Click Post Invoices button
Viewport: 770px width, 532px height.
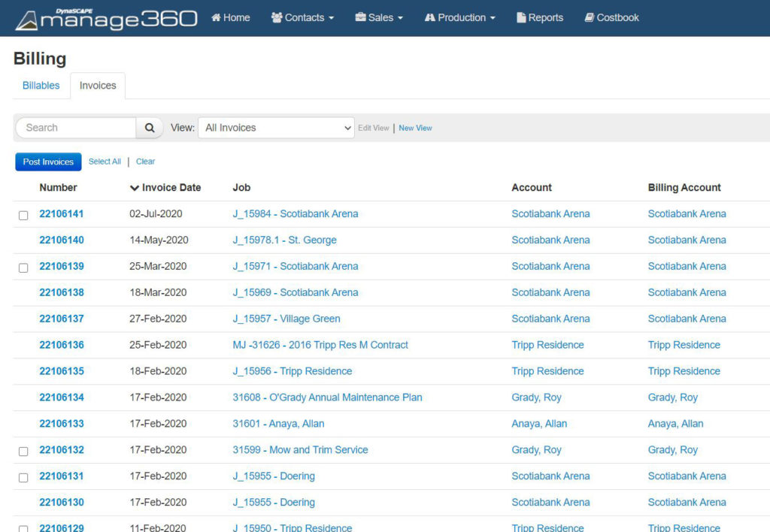coord(48,162)
